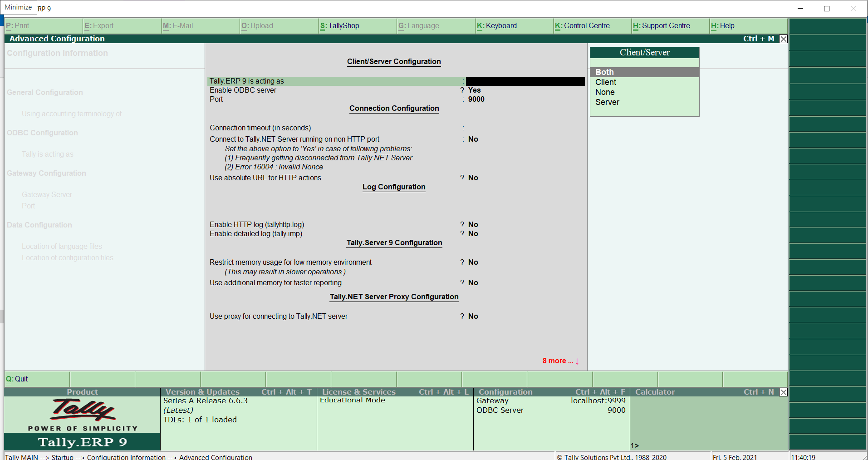Close the Advanced Configuration panel X icon
868x460 pixels.
[783, 39]
